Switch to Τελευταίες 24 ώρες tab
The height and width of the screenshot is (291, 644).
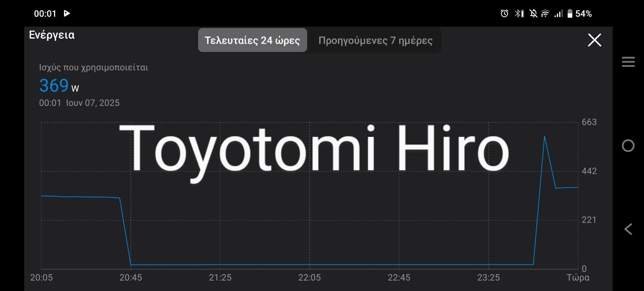(252, 40)
